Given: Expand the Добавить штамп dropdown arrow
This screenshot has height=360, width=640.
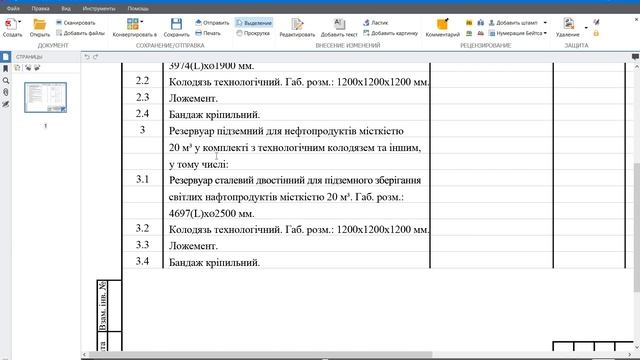Looking at the screenshot, I should (545, 23).
